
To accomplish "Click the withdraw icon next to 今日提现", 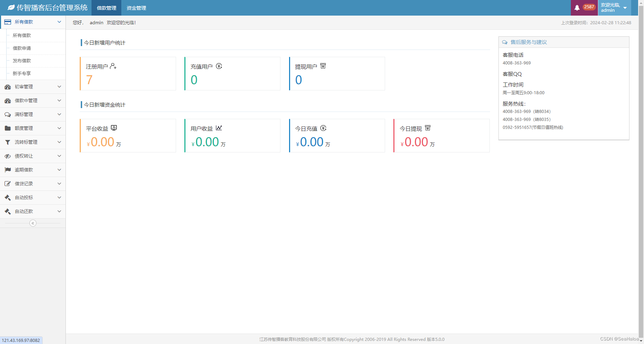I will [x=428, y=128].
